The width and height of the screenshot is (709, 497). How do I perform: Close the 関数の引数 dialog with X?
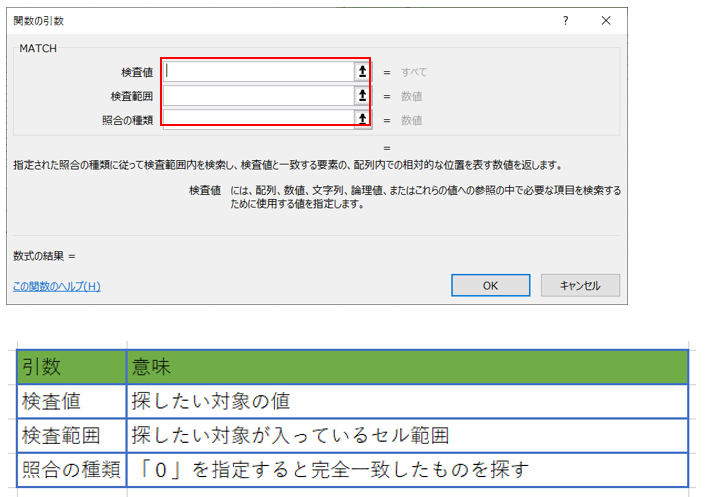click(606, 20)
